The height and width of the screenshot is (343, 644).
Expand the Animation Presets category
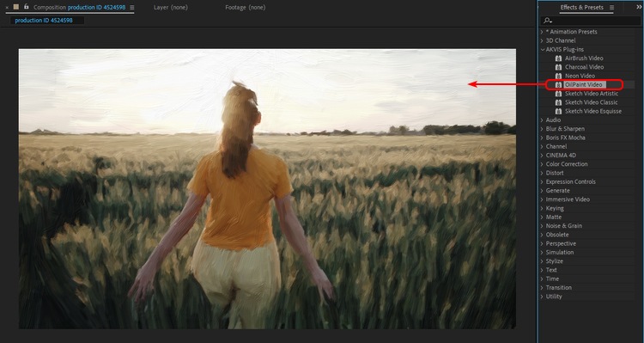(542, 32)
